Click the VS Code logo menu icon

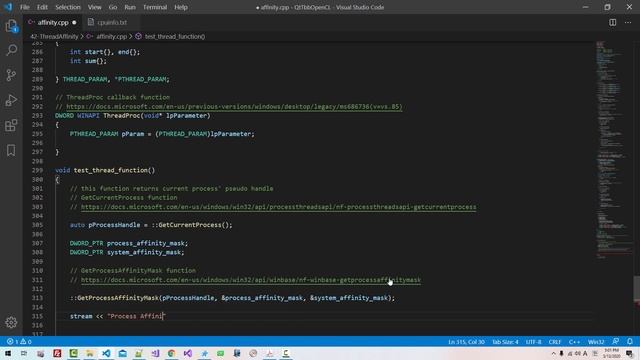click(8, 7)
